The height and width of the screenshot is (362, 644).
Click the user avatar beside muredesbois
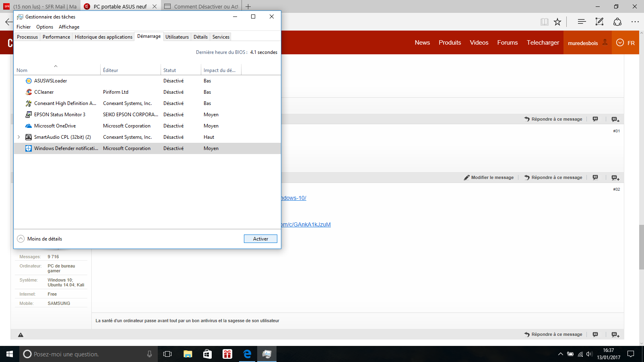[x=605, y=42]
